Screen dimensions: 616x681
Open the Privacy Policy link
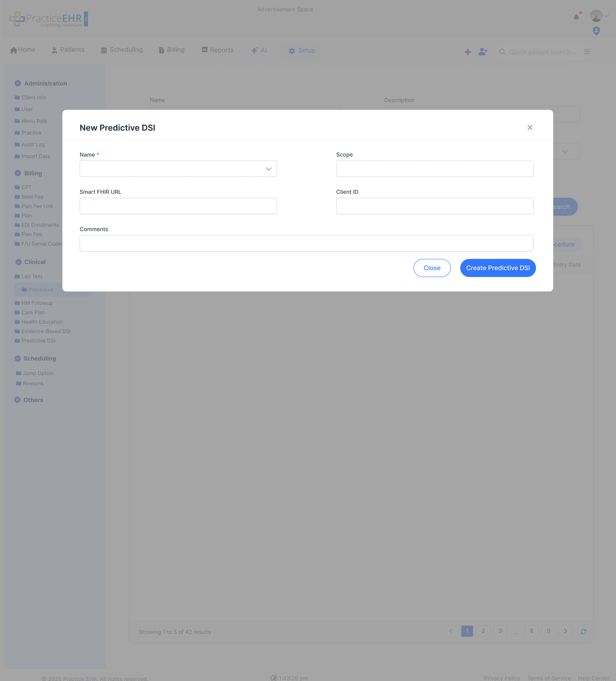[502, 678]
